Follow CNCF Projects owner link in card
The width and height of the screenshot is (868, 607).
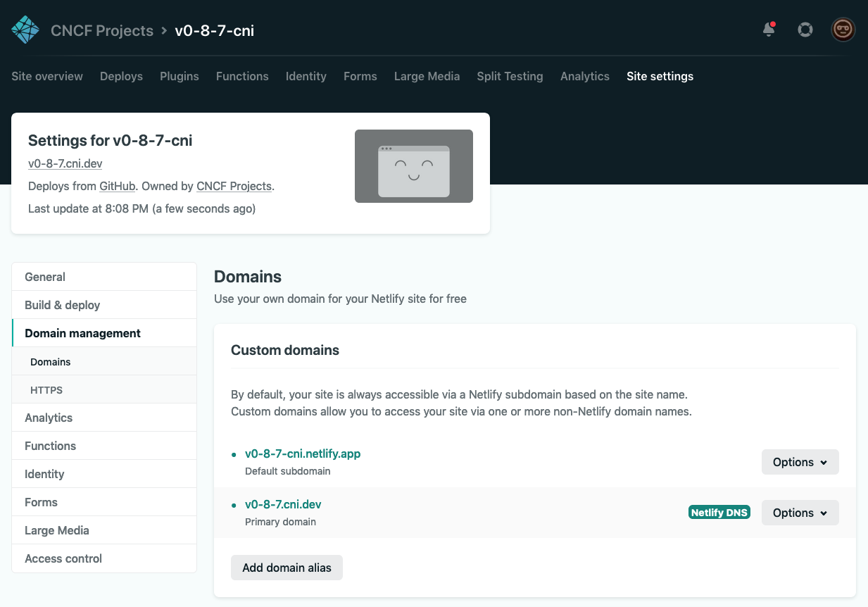pyautogui.click(x=234, y=186)
